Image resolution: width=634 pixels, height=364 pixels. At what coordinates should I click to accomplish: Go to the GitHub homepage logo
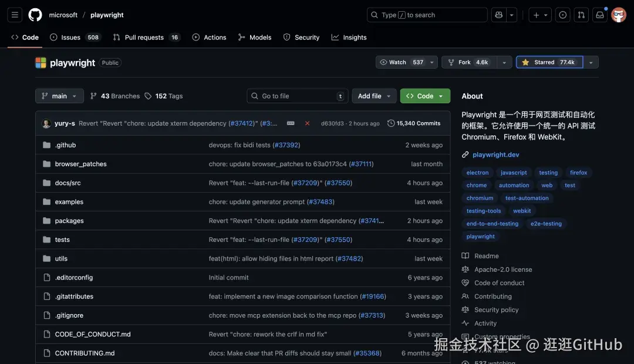coord(35,15)
